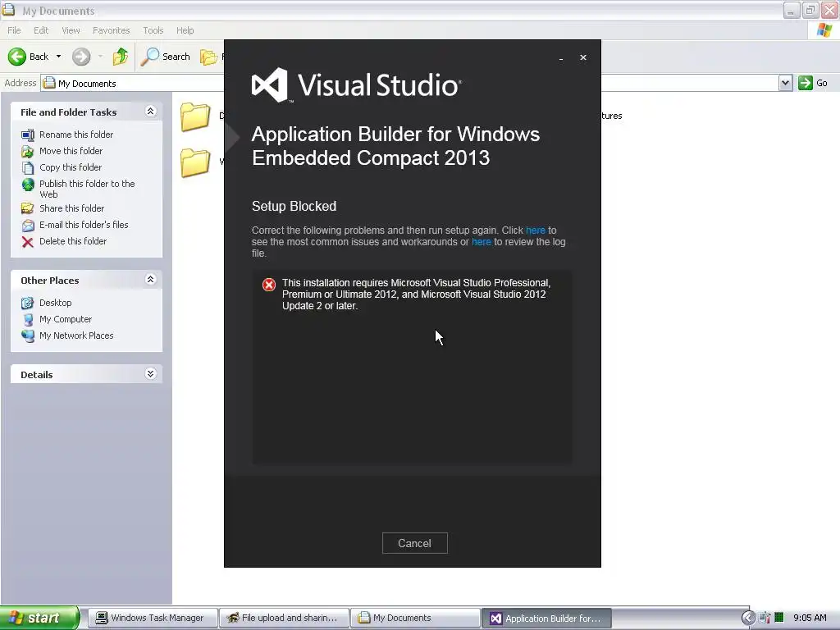Open the Help menu in My Documents
The image size is (840, 630).
185,30
